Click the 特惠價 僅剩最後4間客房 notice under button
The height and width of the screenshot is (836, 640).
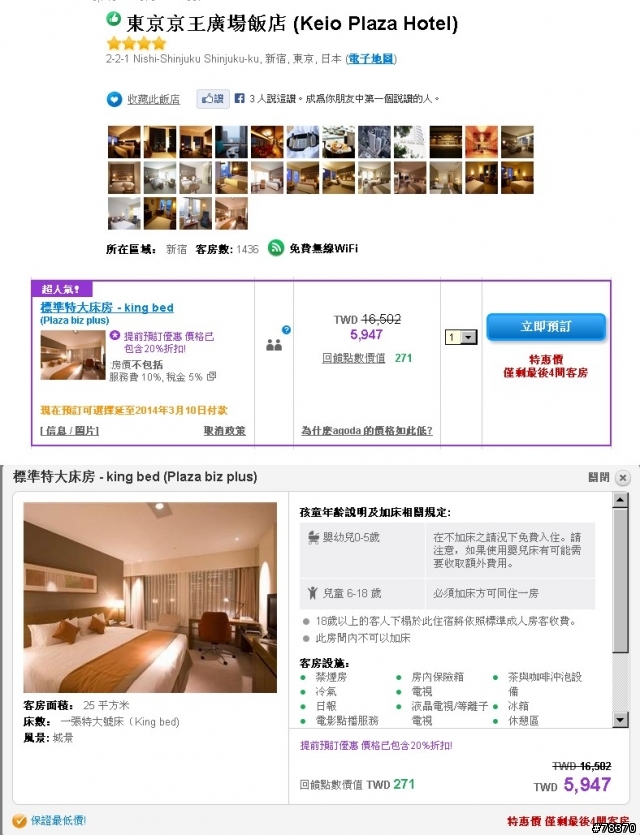(546, 366)
